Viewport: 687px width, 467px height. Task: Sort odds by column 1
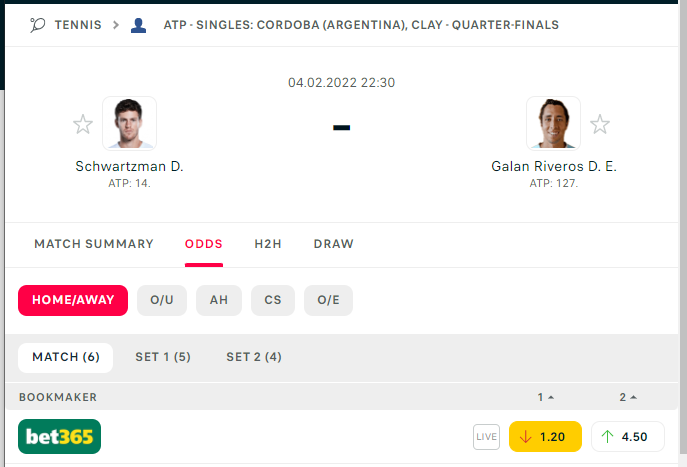(x=546, y=397)
